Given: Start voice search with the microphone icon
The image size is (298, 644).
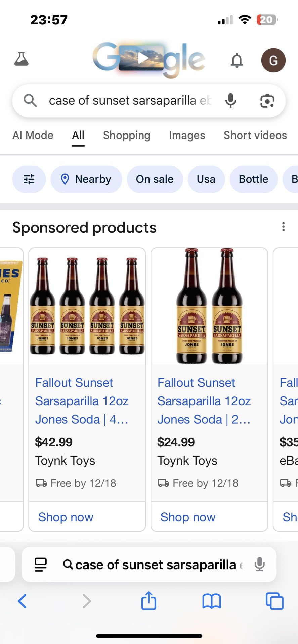Looking at the screenshot, I should (x=231, y=100).
